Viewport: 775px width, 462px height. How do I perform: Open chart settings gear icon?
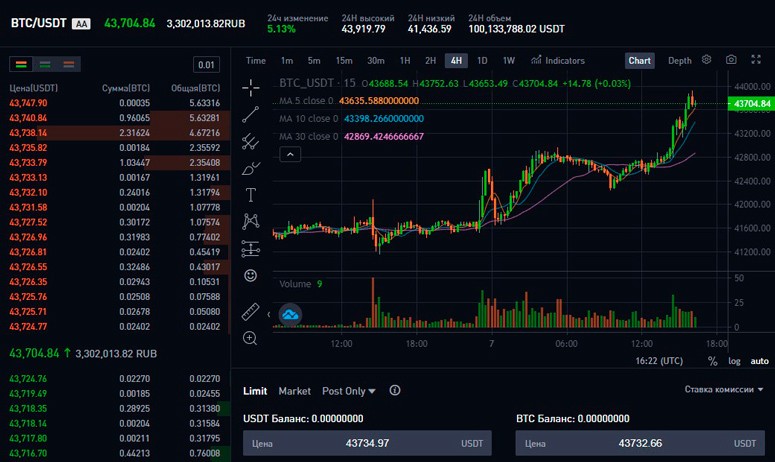click(x=706, y=60)
